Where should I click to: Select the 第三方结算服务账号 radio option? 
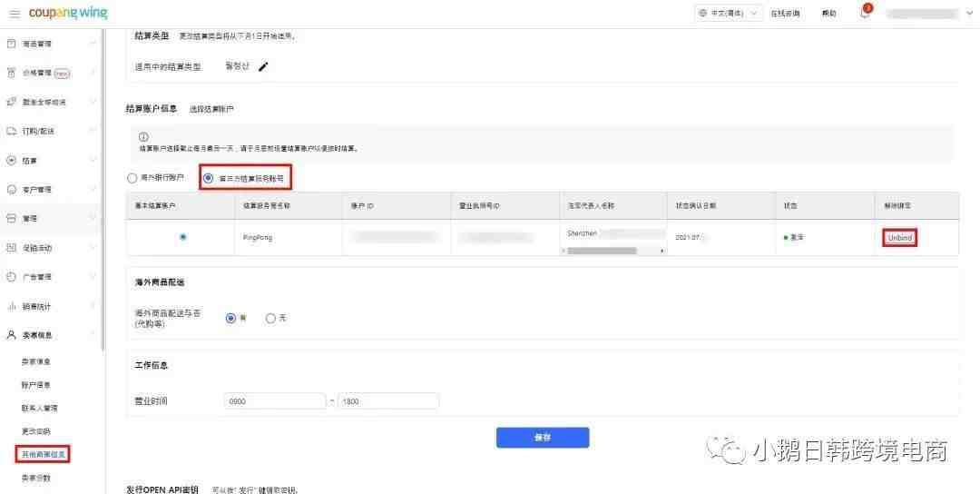click(209, 178)
